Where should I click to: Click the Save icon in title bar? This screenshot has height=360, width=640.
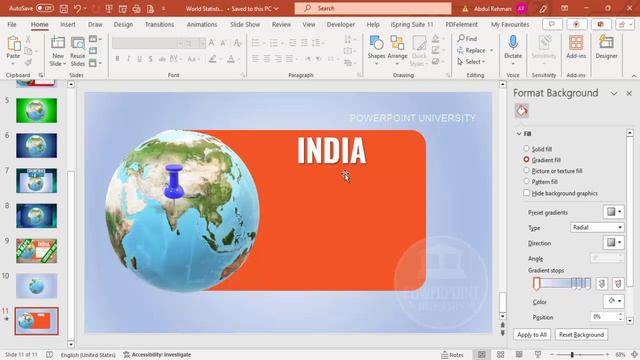tap(64, 8)
